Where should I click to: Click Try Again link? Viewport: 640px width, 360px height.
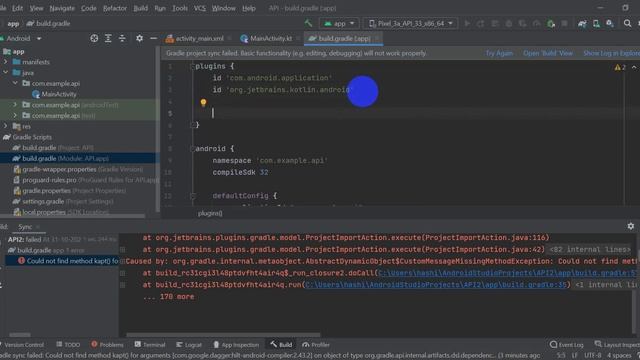499,53
